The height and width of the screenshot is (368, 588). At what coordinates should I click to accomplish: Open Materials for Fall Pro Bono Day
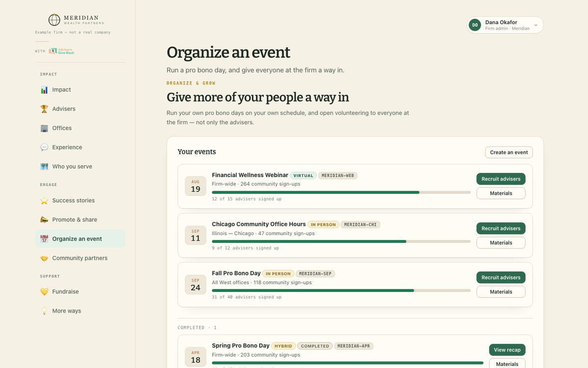501,292
